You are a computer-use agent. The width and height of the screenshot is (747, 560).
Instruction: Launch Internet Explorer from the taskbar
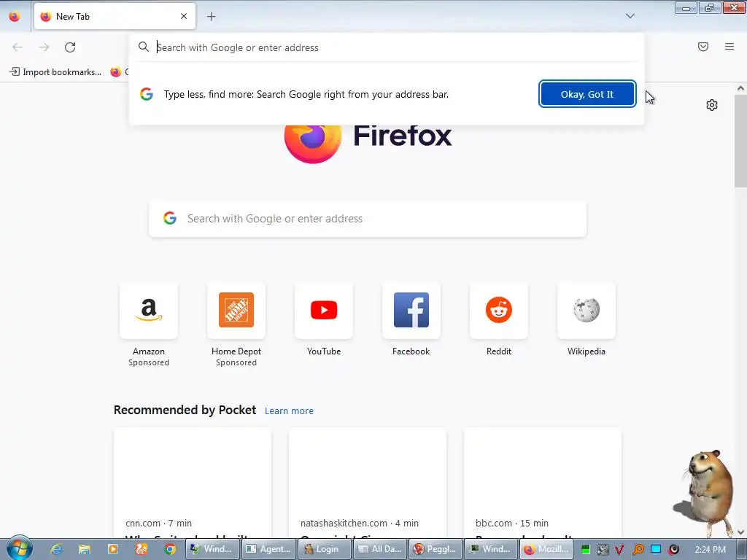55,549
